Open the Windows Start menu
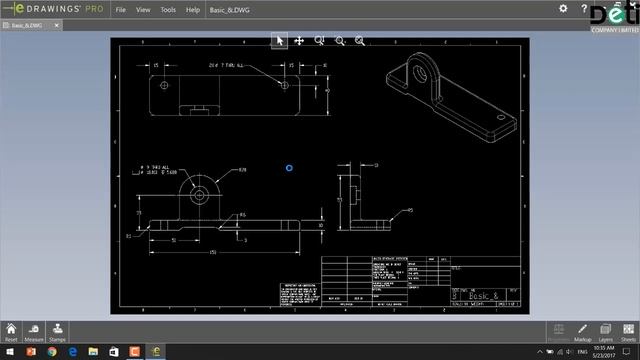Screen dimensions: 640x360 [10, 352]
